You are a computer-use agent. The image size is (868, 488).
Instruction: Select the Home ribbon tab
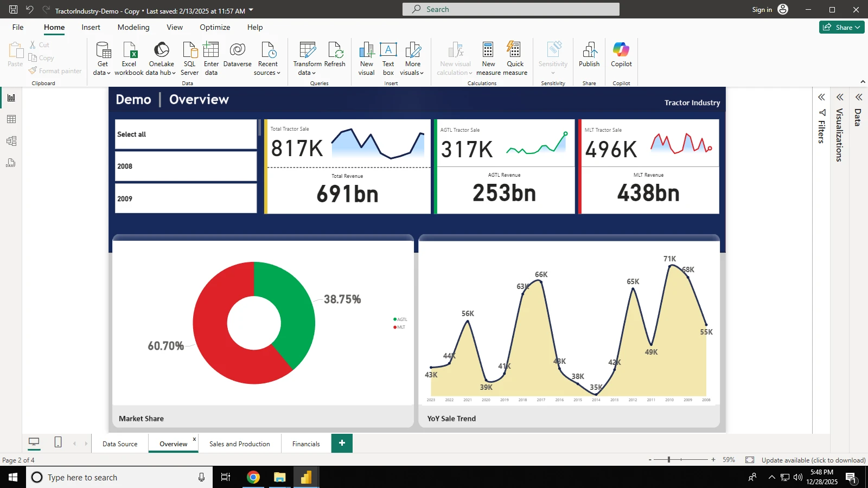click(54, 27)
